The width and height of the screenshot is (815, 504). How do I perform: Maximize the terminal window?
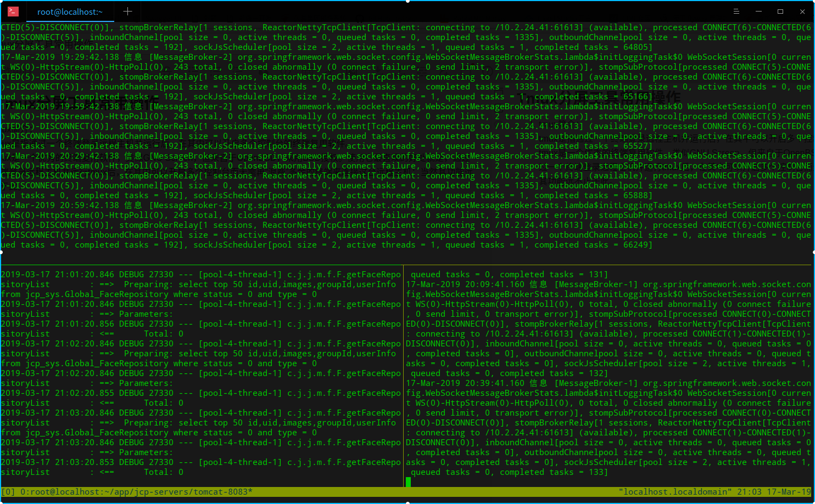coord(780,11)
